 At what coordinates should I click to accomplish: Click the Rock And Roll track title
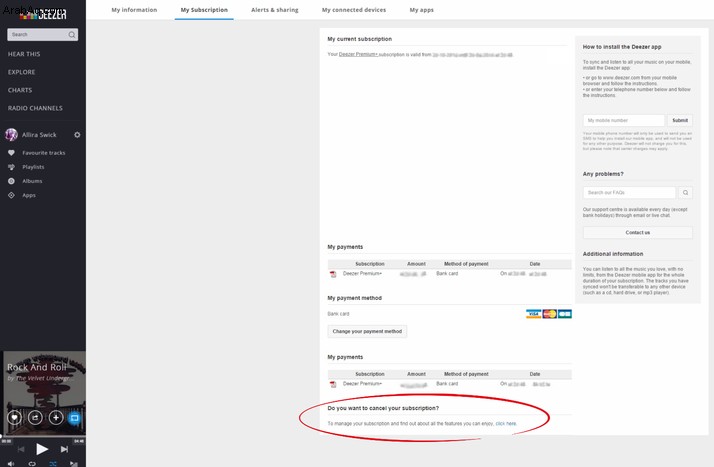coord(37,367)
